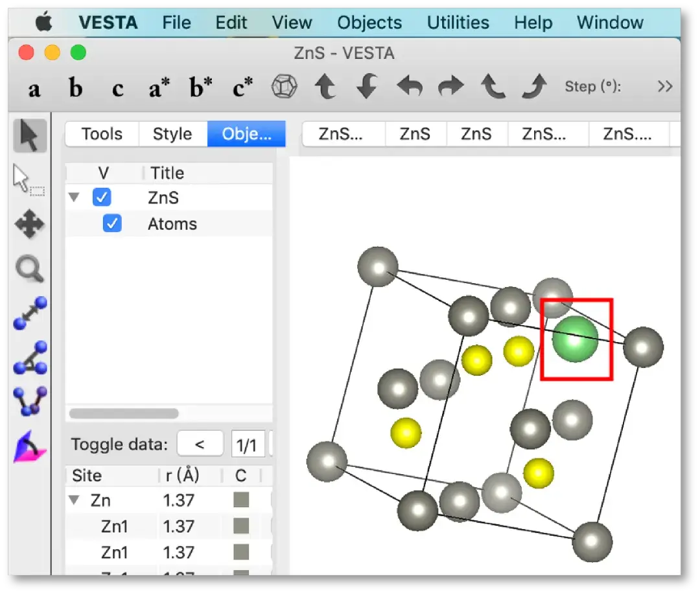Click the 1/1 toggle data field
700x594 pixels.
click(248, 444)
